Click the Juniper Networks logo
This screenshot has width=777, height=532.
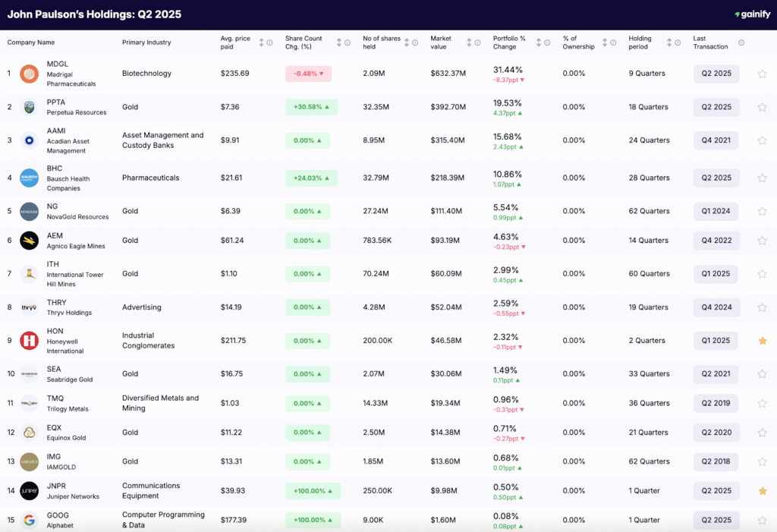click(x=30, y=491)
